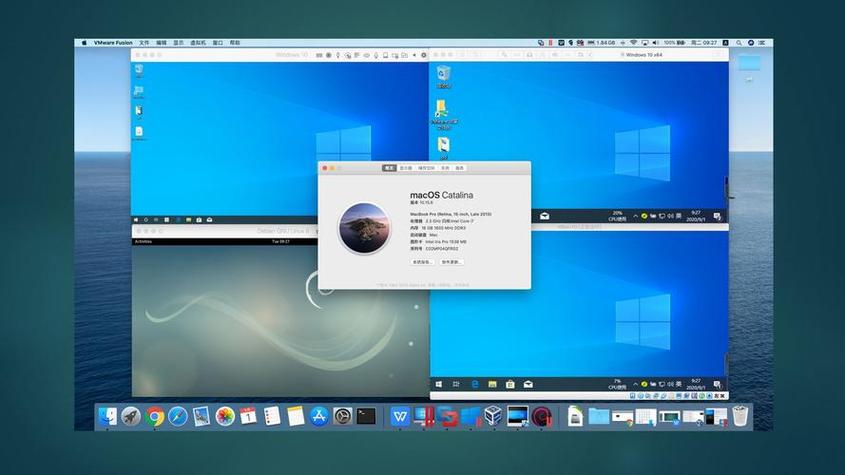Open Mail in bottom-right Windows VM taskbar
The height and width of the screenshot is (475, 845).
(528, 384)
